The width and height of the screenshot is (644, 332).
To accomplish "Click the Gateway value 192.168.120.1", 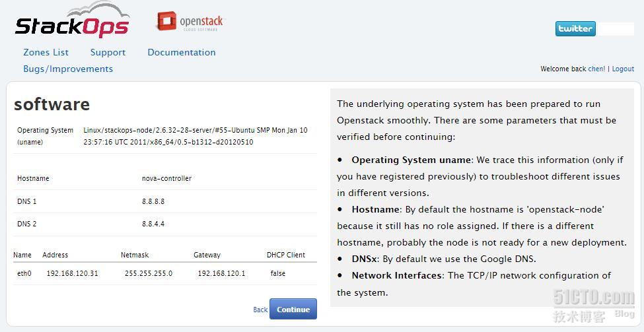I will [x=221, y=273].
